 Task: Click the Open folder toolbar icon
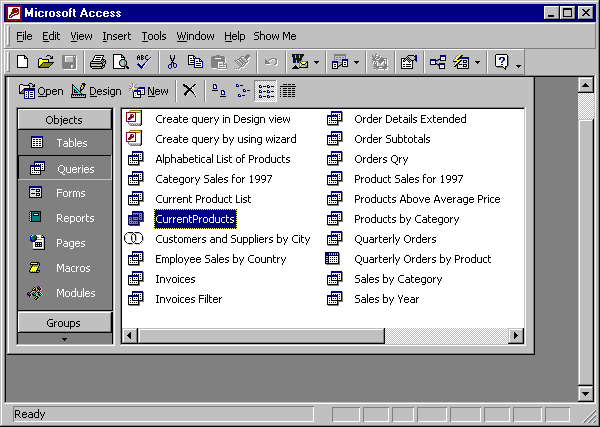tap(46, 62)
